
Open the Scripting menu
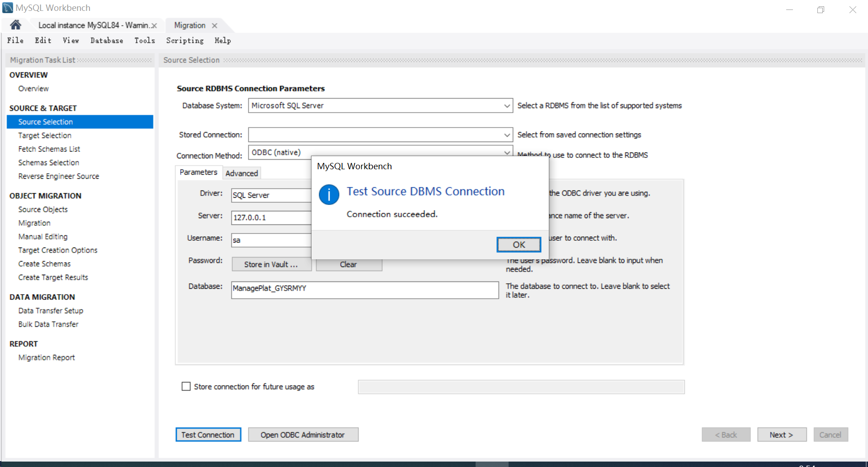click(x=185, y=41)
